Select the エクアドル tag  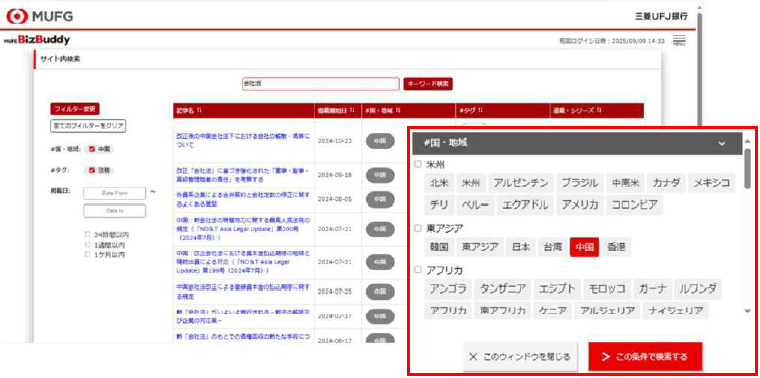click(525, 205)
